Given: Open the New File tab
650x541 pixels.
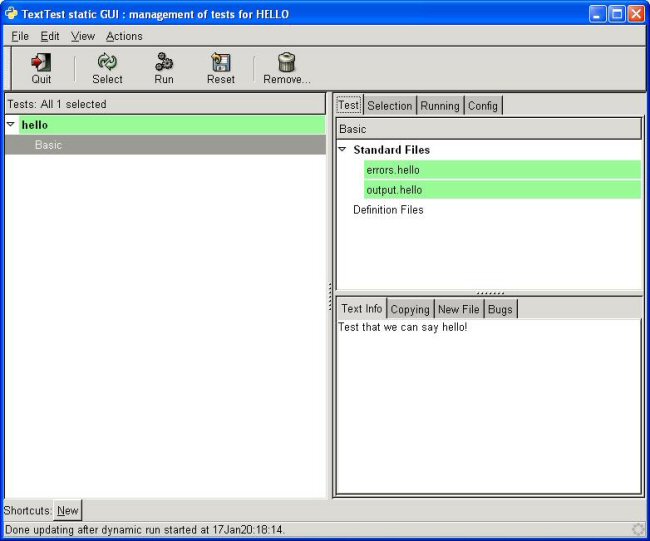Looking at the screenshot, I should (x=458, y=309).
